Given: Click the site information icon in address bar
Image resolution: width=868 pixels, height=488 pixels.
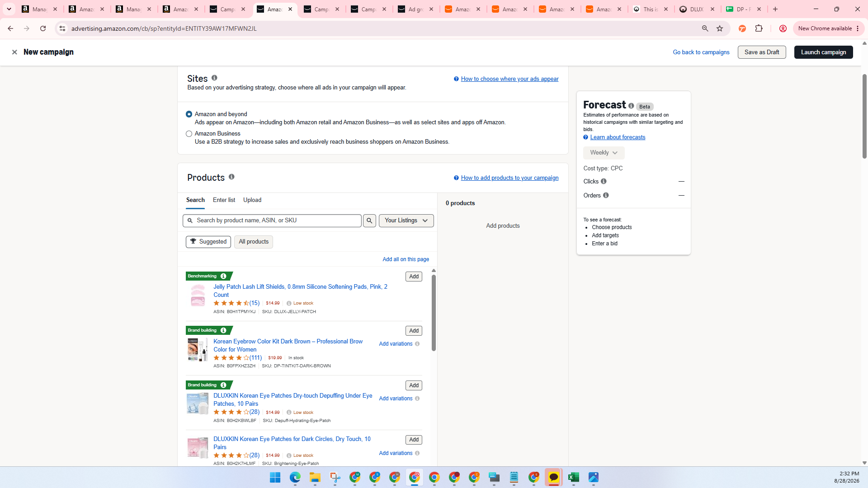Looking at the screenshot, I should (62, 28).
